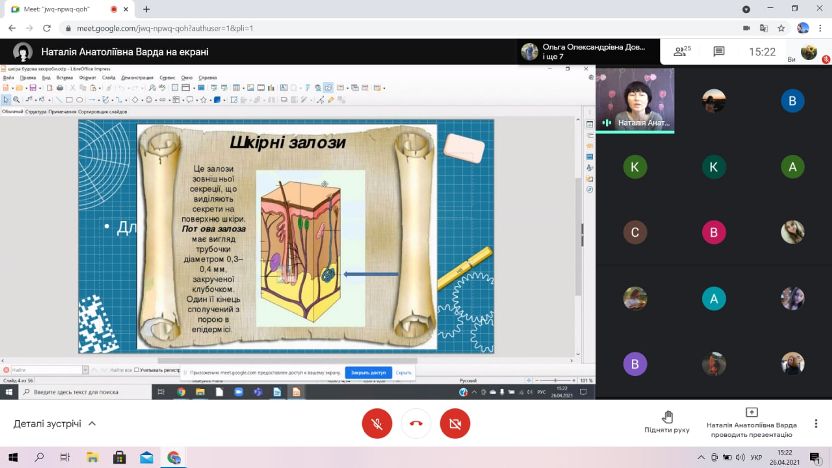Unmute the microphone

coord(377,423)
